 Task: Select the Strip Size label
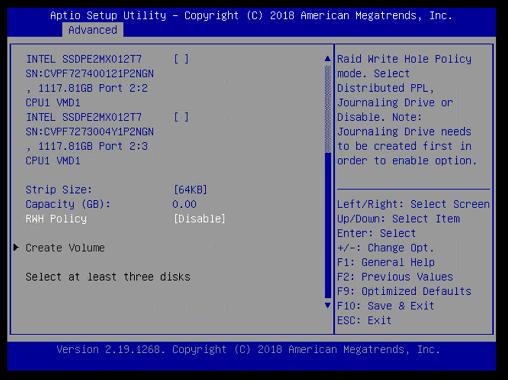(x=59, y=190)
